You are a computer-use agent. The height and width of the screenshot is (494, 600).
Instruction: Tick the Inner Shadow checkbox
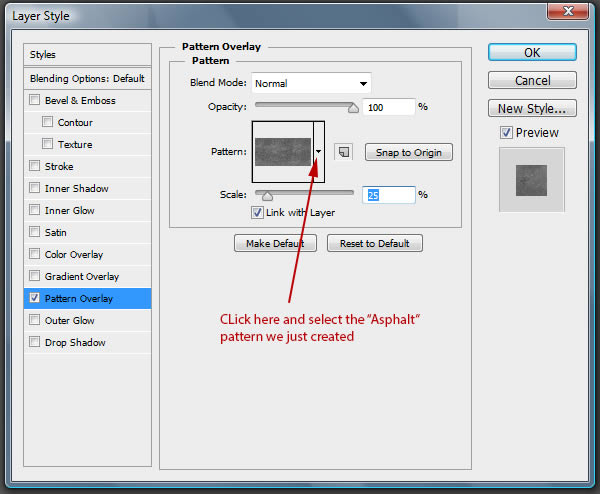[x=34, y=188]
